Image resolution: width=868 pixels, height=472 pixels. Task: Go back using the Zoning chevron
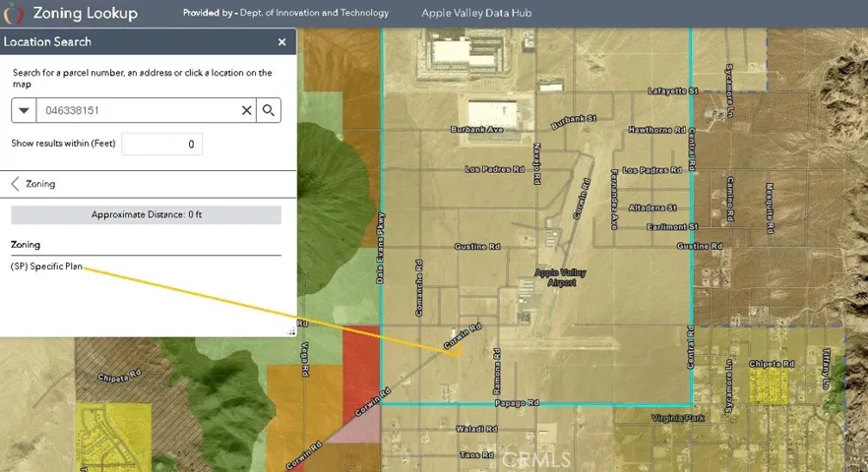(16, 184)
